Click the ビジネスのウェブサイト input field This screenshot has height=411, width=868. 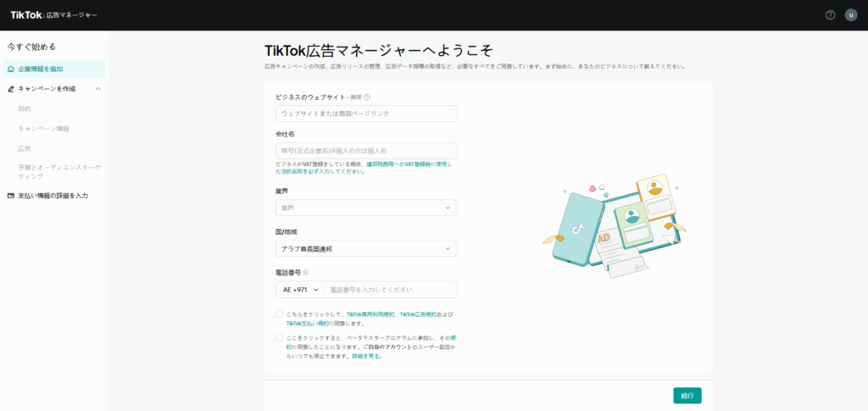point(366,114)
